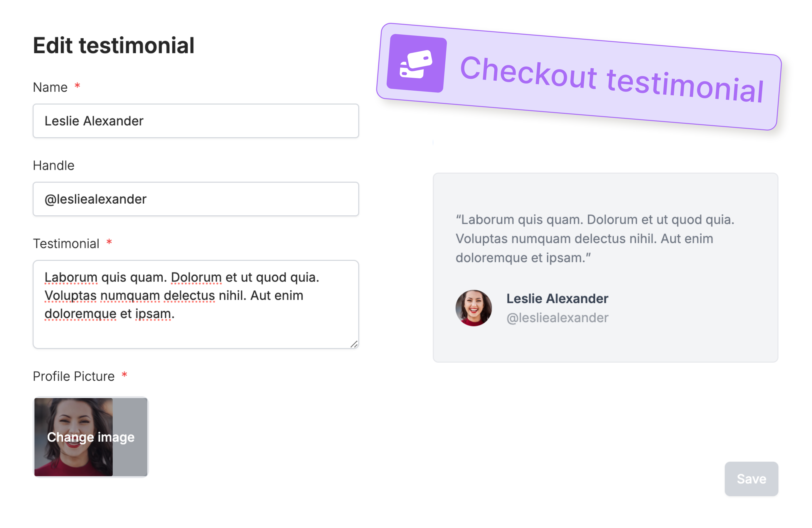Focus the Handle input with @lesliealexander

(x=196, y=199)
